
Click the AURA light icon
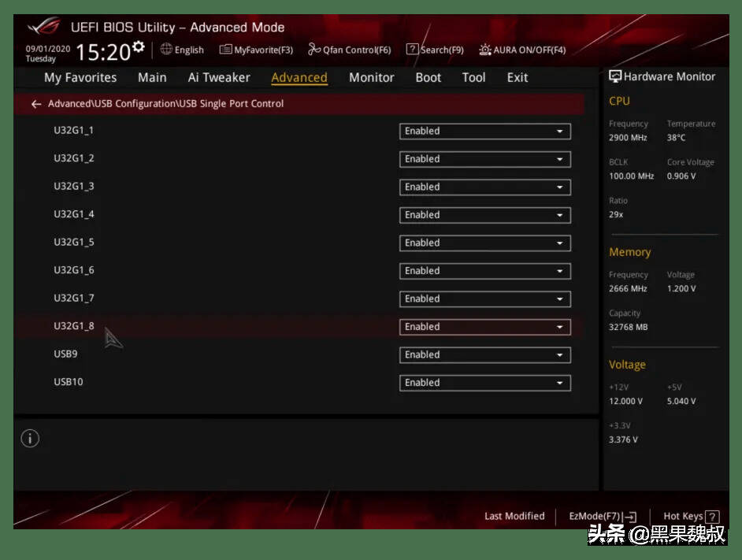click(x=485, y=50)
